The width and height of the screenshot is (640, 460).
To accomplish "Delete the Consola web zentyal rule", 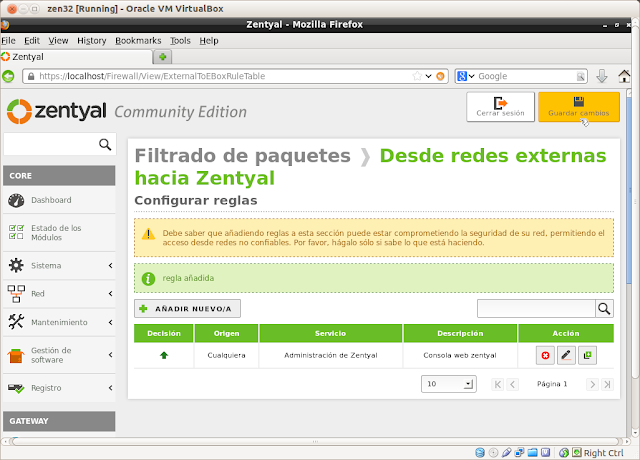I will (x=545, y=356).
